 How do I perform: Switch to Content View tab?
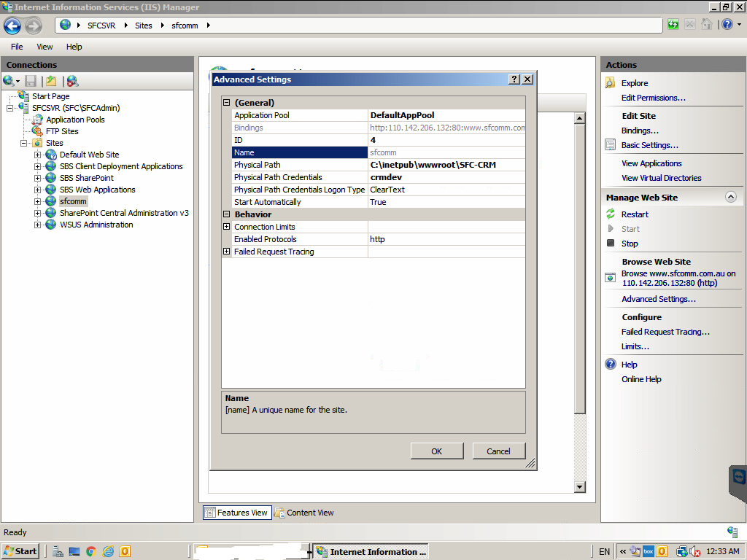(x=304, y=513)
